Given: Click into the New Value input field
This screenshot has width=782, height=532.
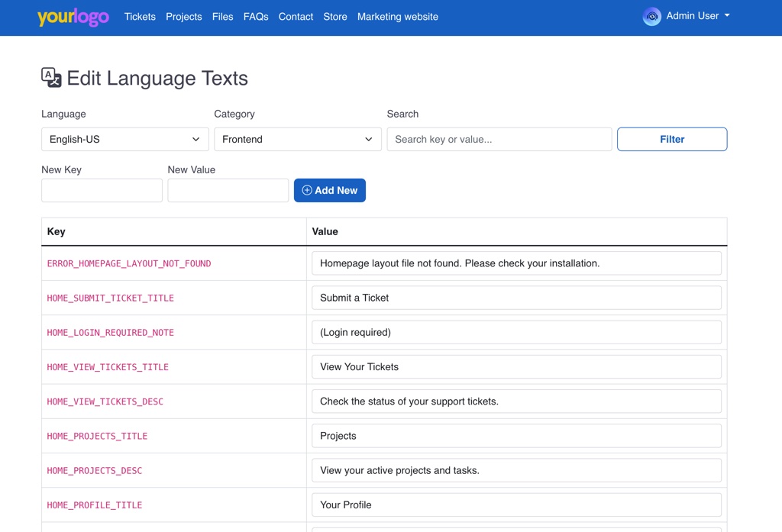Looking at the screenshot, I should pyautogui.click(x=228, y=191).
